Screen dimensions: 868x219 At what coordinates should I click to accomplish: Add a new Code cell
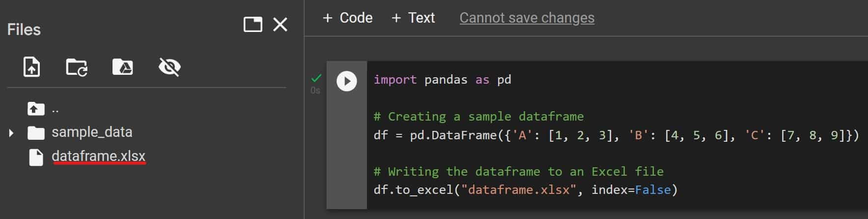[347, 18]
